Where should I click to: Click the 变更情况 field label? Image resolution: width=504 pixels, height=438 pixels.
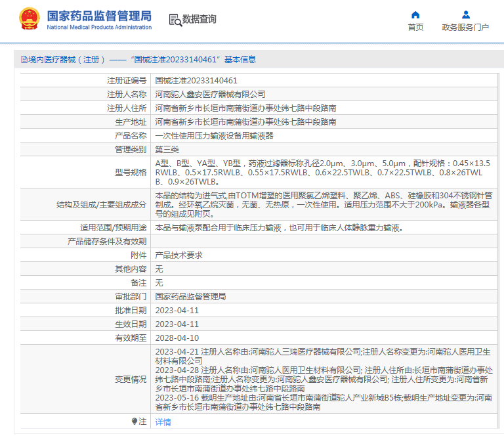click(x=131, y=380)
